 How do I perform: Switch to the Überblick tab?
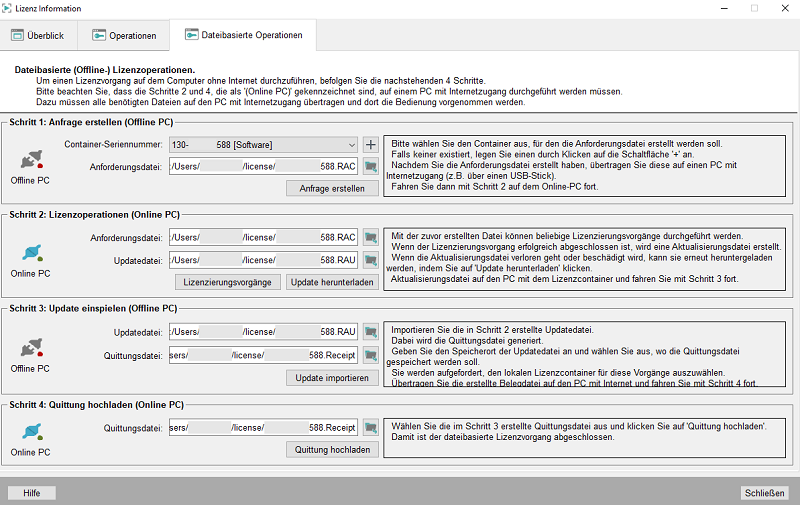coord(38,35)
